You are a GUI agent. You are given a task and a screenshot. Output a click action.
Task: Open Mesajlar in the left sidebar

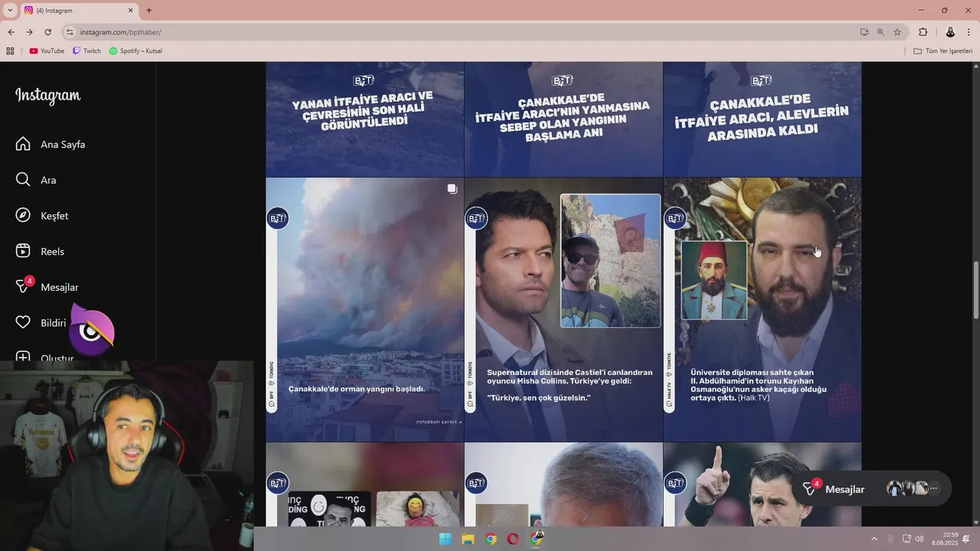tap(47, 287)
